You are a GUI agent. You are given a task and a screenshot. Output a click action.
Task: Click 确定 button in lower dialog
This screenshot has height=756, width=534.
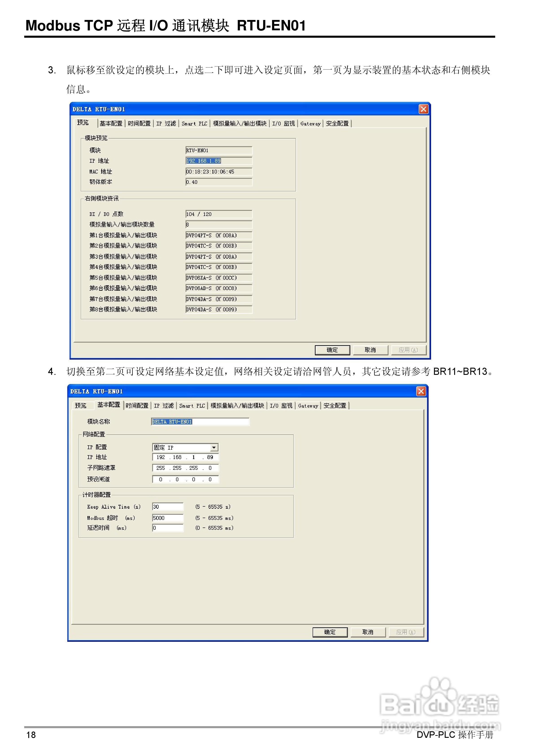coord(330,632)
